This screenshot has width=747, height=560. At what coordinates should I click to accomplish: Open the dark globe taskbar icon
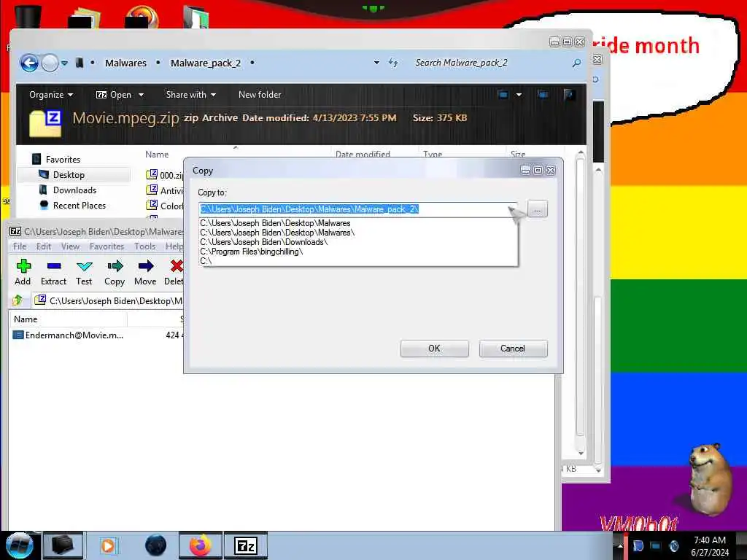coord(155,545)
